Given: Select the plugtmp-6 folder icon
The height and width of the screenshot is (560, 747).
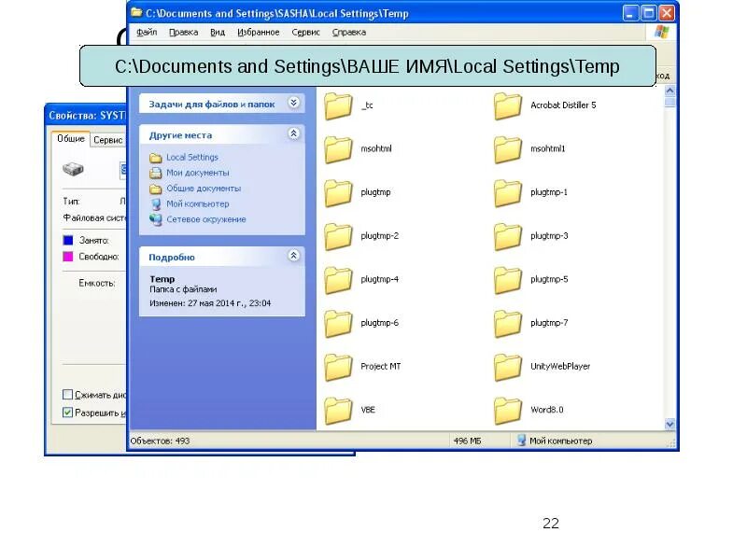Looking at the screenshot, I should point(338,323).
